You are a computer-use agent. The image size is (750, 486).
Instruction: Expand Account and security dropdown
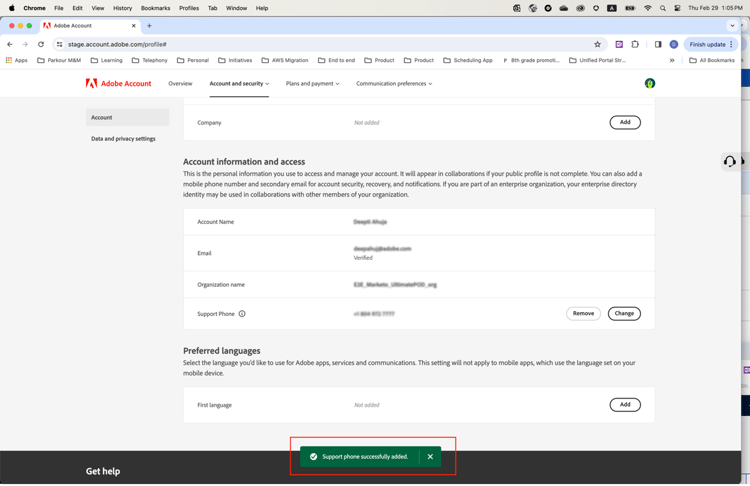(239, 83)
